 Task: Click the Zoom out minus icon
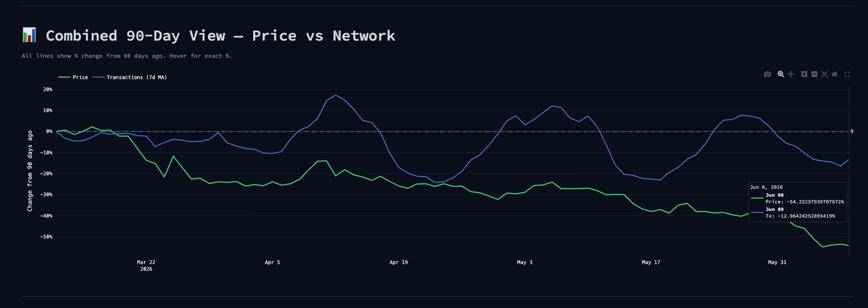pyautogui.click(x=814, y=74)
